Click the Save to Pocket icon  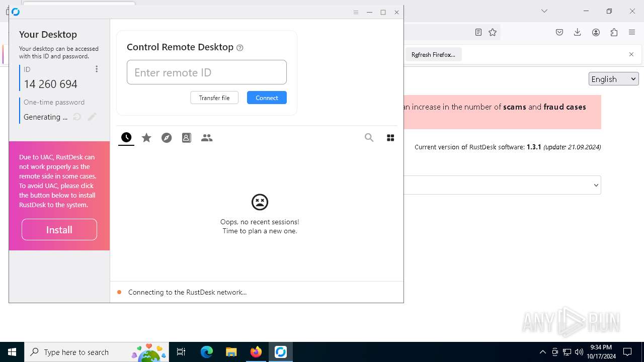(x=559, y=32)
